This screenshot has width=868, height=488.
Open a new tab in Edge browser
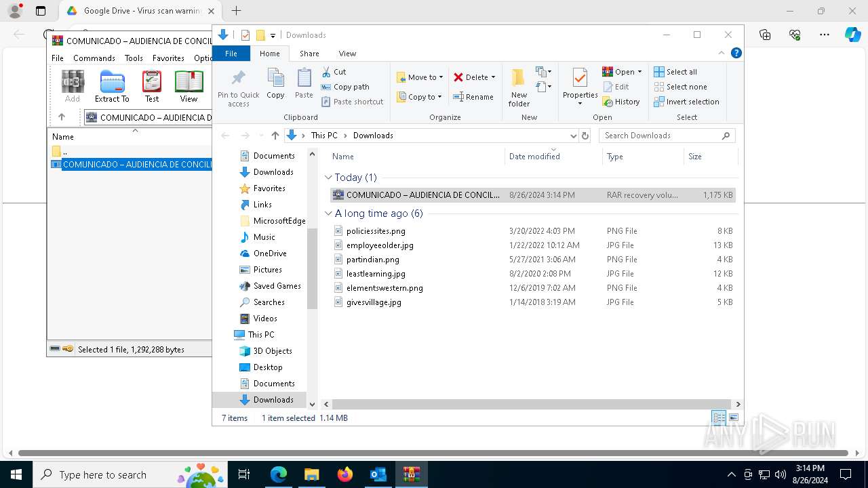click(236, 11)
